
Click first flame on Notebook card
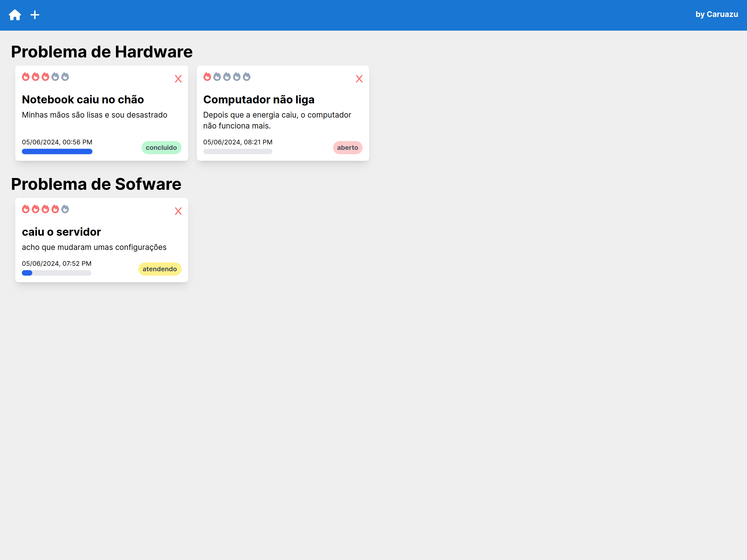tap(26, 77)
